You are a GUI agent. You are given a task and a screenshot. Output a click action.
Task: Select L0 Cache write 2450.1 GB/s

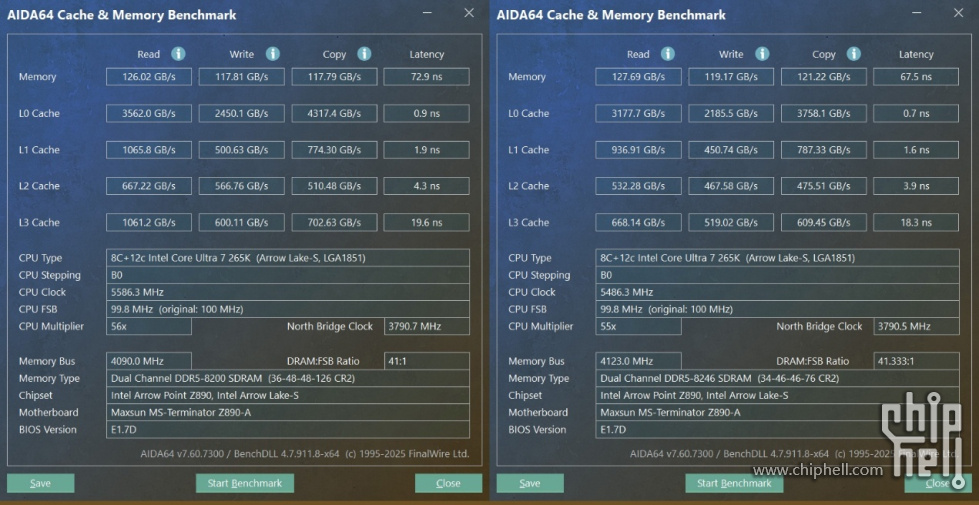click(242, 114)
